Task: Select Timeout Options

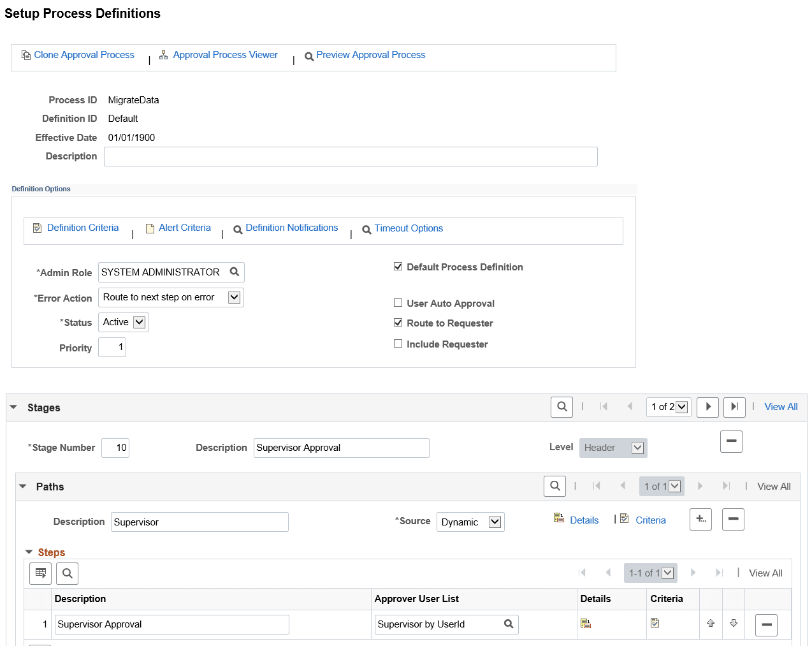Action: click(409, 228)
